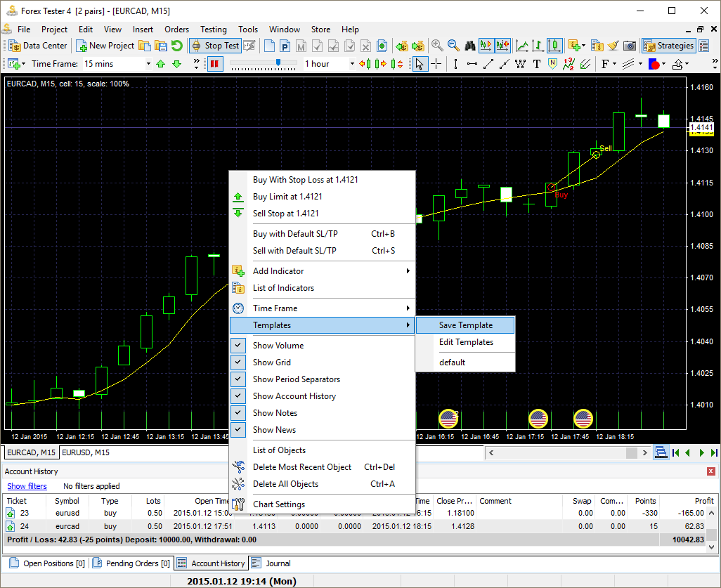The width and height of the screenshot is (721, 588).
Task: Click the green down arrow next to Time Frame
Action: click(x=176, y=64)
